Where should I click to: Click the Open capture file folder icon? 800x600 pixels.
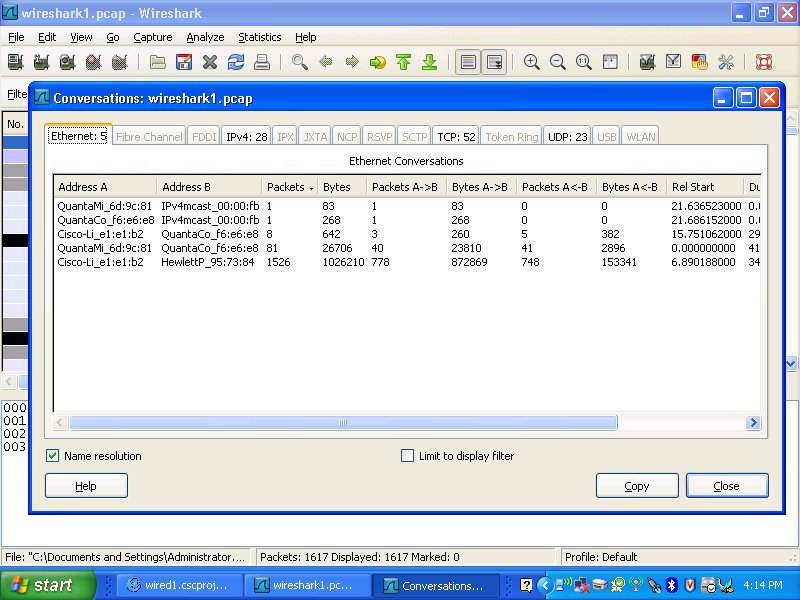click(158, 62)
